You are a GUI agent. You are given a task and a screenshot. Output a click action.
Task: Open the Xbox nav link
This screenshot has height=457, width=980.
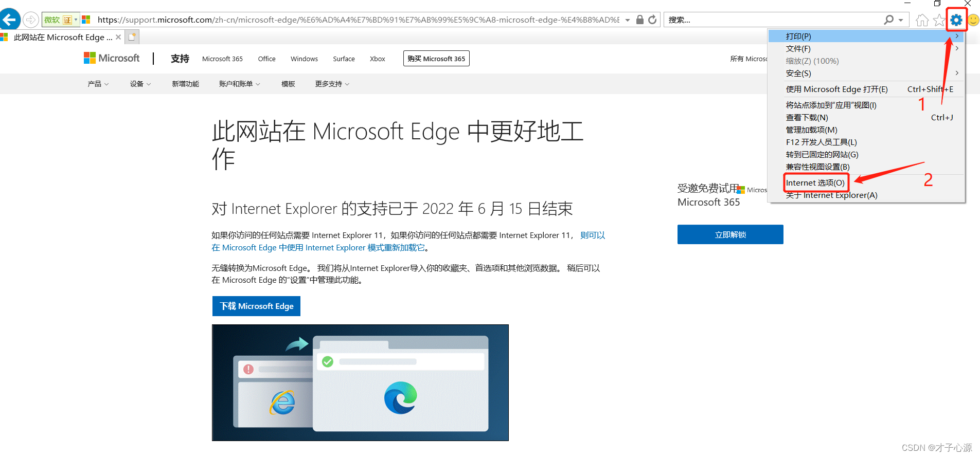pyautogui.click(x=377, y=59)
